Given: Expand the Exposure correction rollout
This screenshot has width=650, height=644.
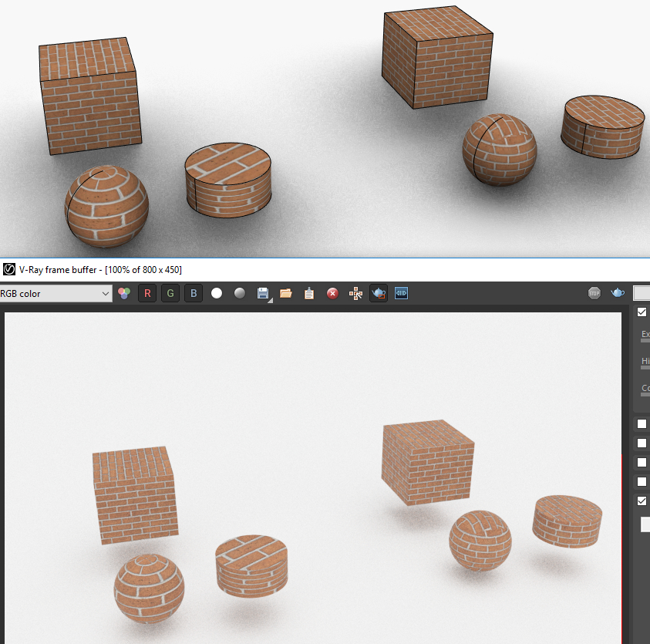Looking at the screenshot, I should [645, 334].
